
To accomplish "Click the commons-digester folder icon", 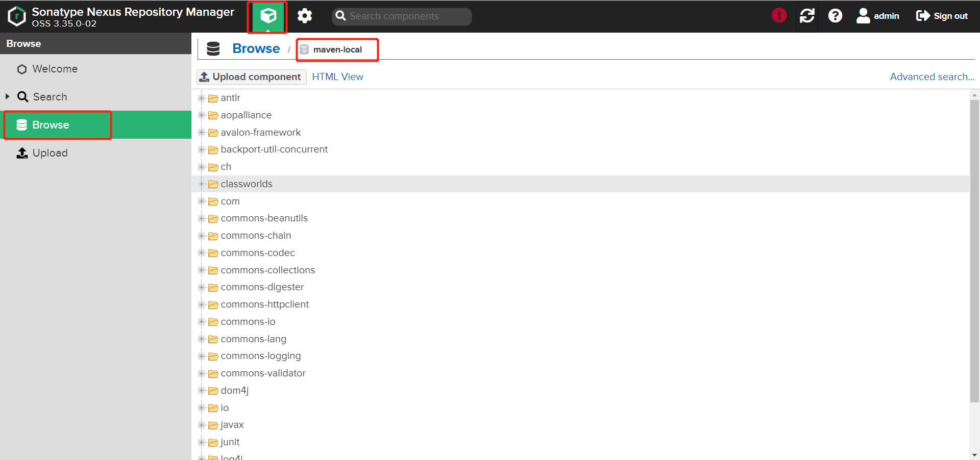I will [213, 288].
